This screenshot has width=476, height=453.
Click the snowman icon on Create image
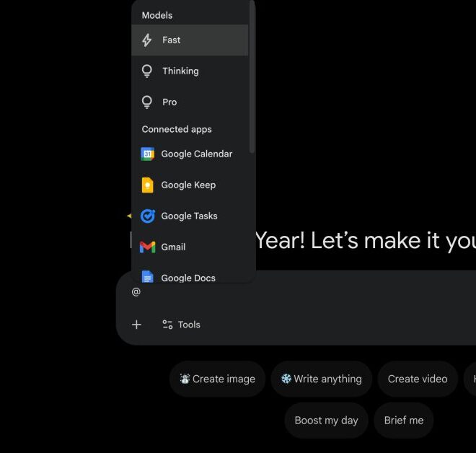[185, 379]
